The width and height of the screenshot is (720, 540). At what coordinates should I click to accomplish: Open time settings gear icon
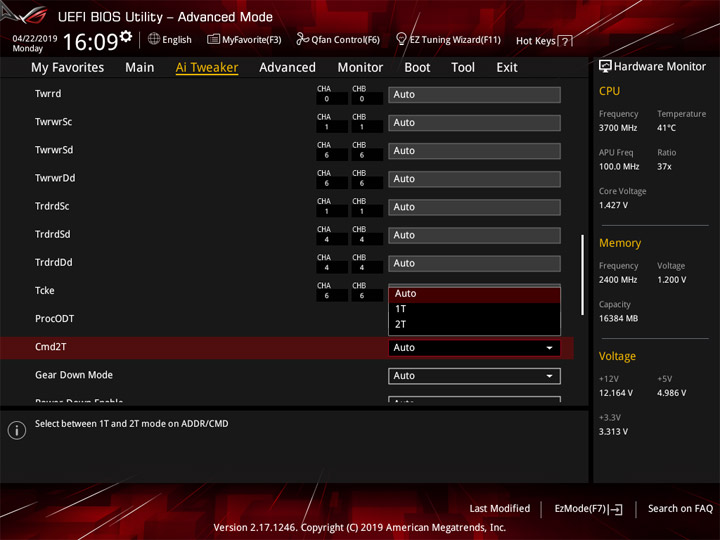pyautogui.click(x=126, y=36)
